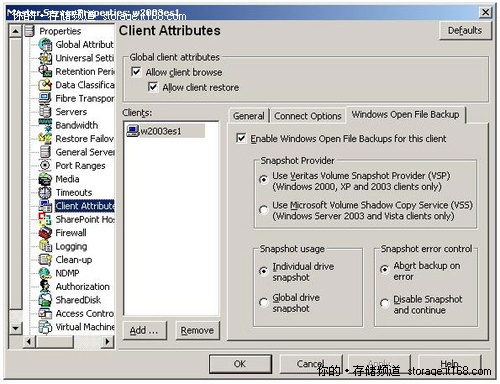Screen dimensions: 500x384
Task: Click the Global Attributes globe icon
Action: [x=45, y=44]
